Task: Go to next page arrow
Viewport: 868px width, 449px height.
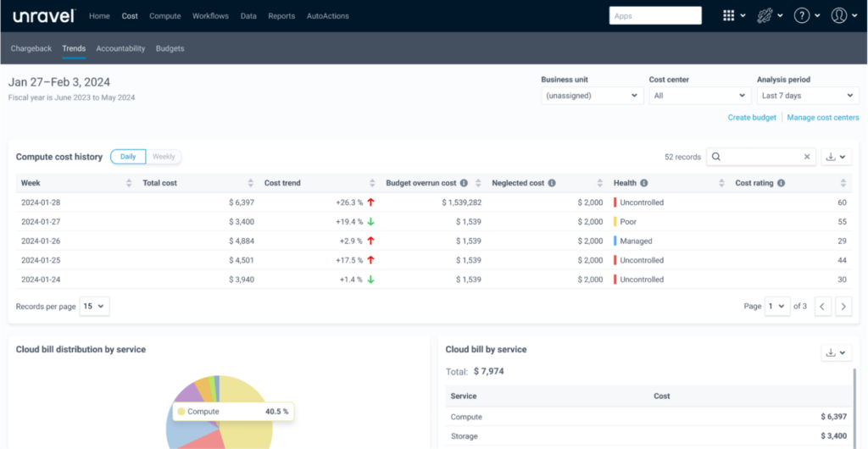Action: 843,307
